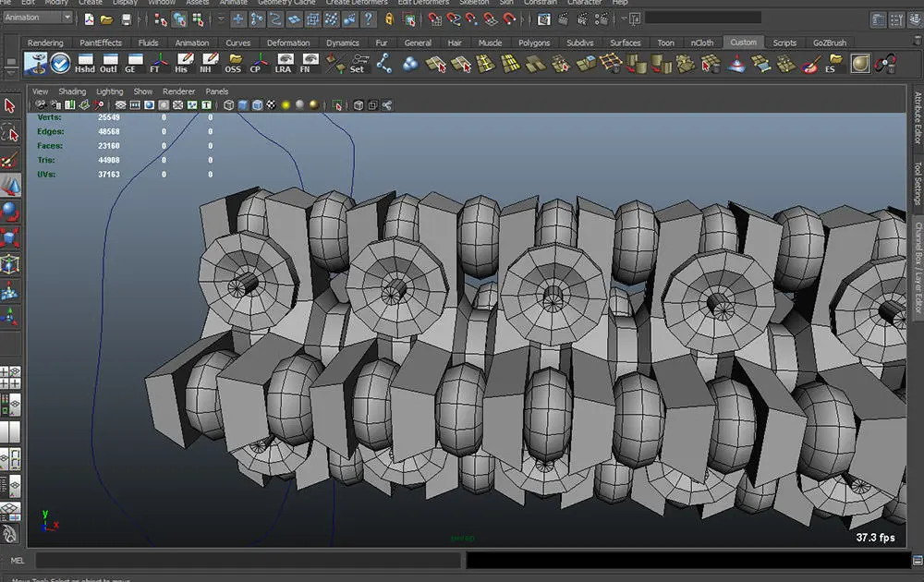This screenshot has height=582, width=924.
Task: Toggle wireframe display in panel toolbar
Action: [x=228, y=105]
